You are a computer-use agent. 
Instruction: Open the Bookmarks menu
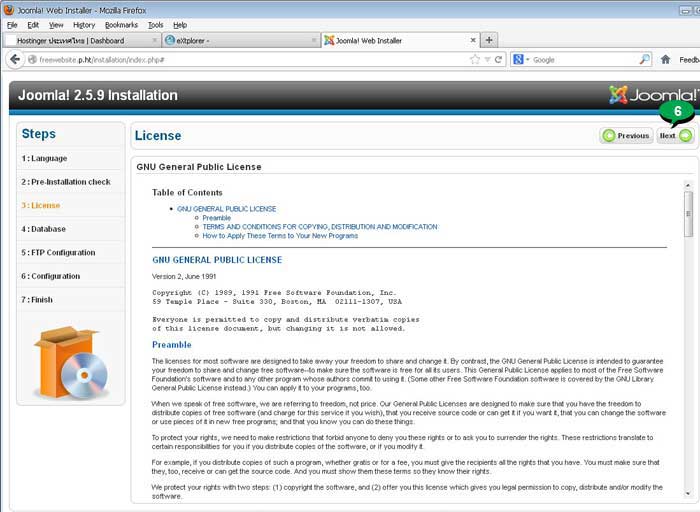(x=121, y=25)
